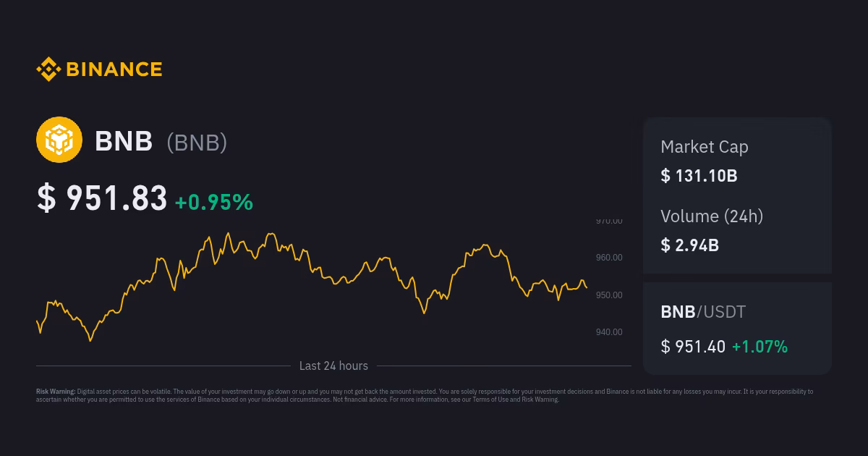Click the 970.00 level on the price axis

610,221
